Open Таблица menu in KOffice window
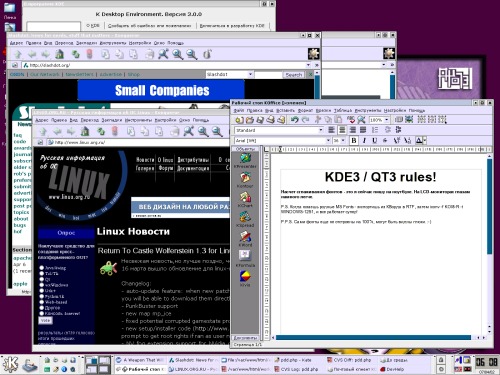 coord(343,110)
